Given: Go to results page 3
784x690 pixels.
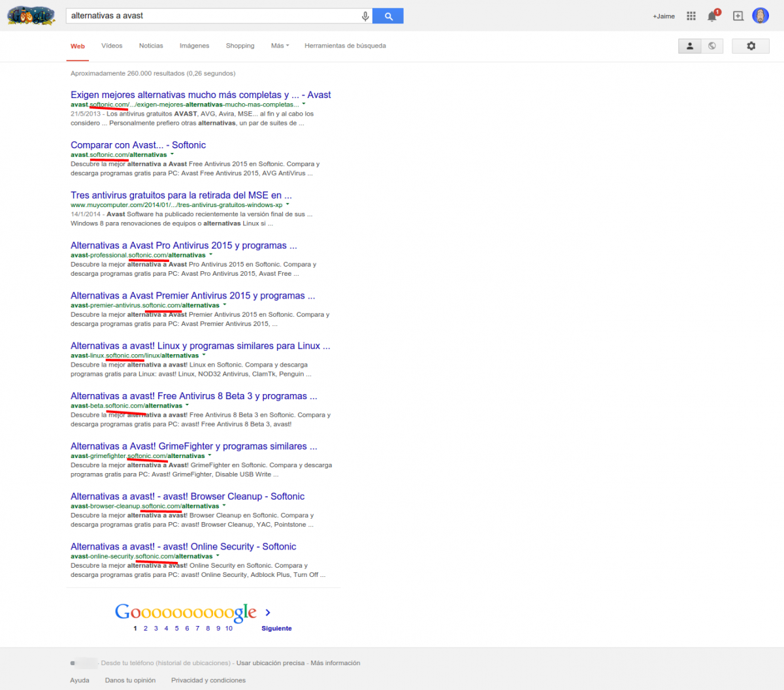Looking at the screenshot, I should 155,629.
